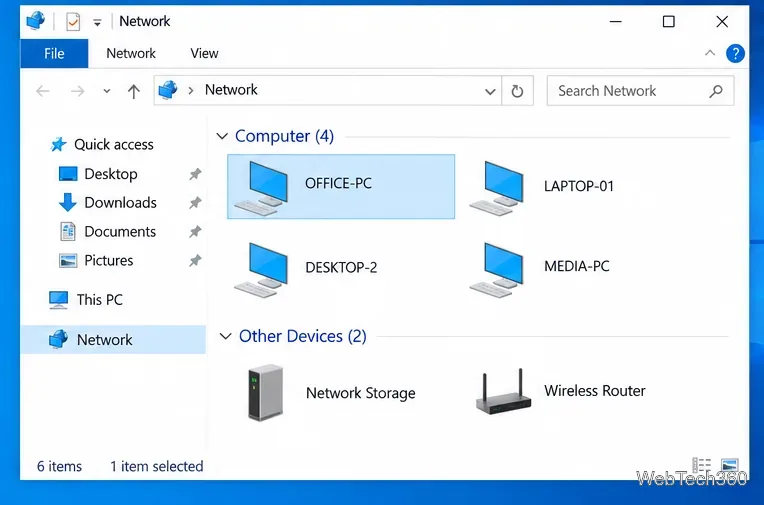Click the Network breadcrumb in address bar
The image size is (764, 505).
coord(231,90)
